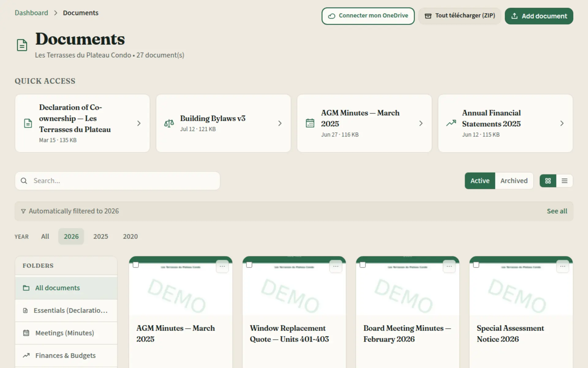The width and height of the screenshot is (588, 368).
Task: Focus the Search... input field
Action: (x=118, y=181)
